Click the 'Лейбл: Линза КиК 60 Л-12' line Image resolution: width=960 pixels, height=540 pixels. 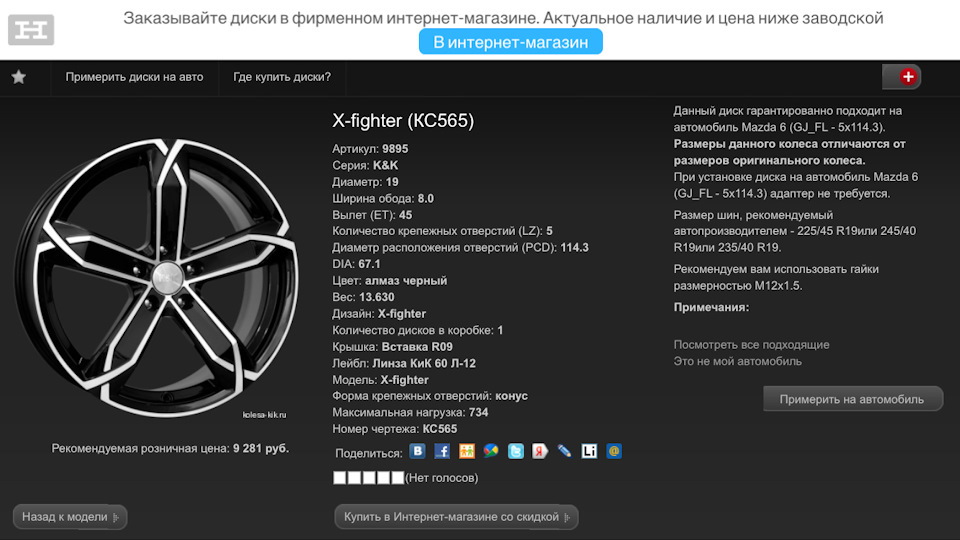coord(404,363)
